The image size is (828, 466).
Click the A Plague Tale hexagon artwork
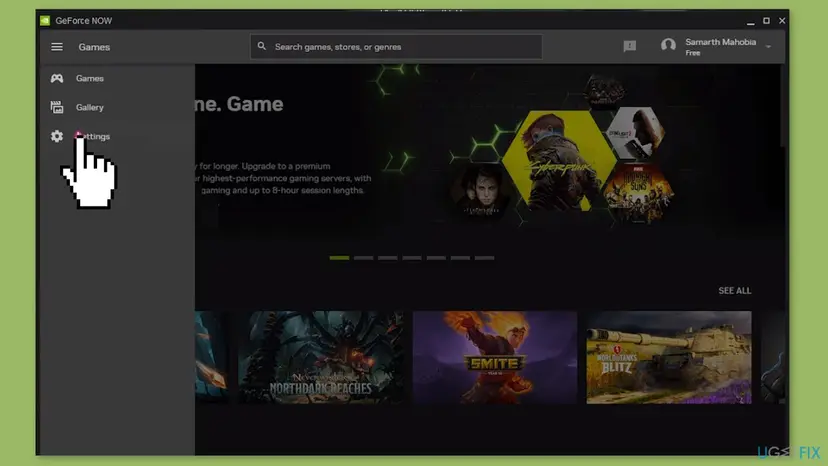click(481, 191)
